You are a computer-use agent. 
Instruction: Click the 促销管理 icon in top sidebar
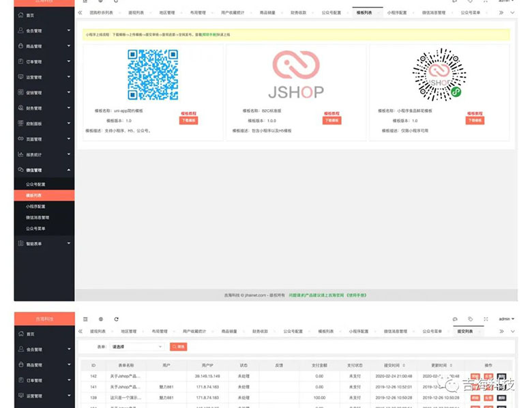(x=20, y=92)
